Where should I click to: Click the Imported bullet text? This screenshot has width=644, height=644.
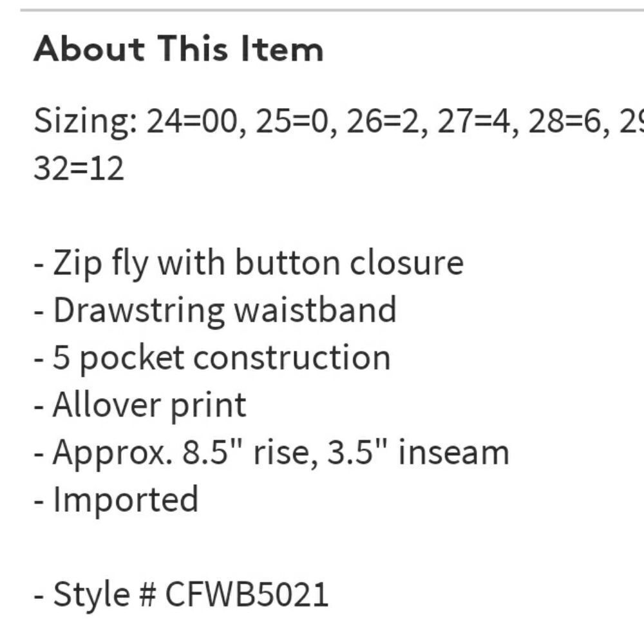point(126,500)
